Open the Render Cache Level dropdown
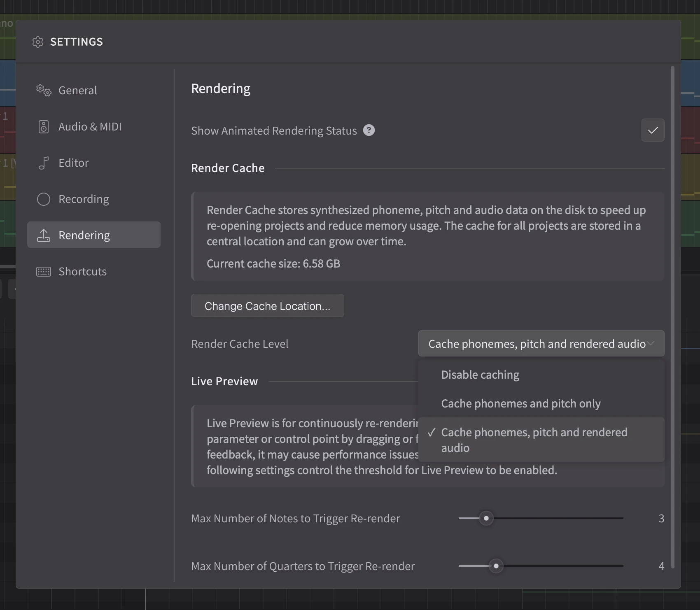The image size is (700, 610). click(x=541, y=344)
